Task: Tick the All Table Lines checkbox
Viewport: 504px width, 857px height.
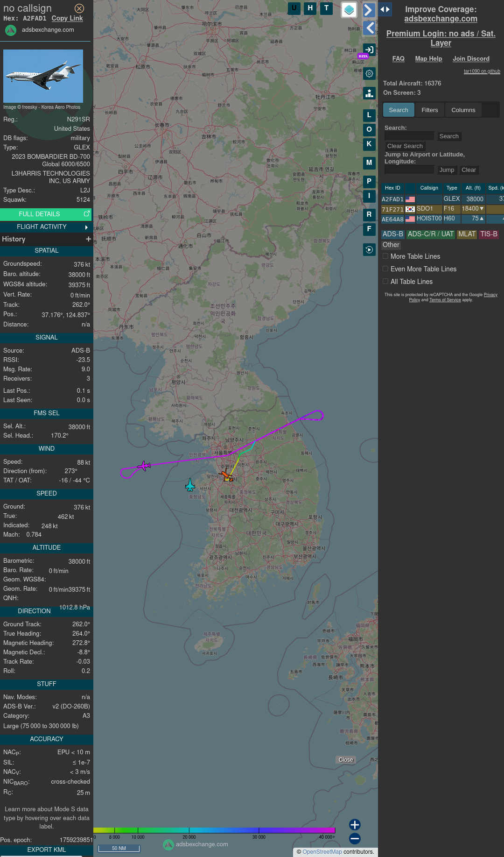Action: pyautogui.click(x=385, y=281)
